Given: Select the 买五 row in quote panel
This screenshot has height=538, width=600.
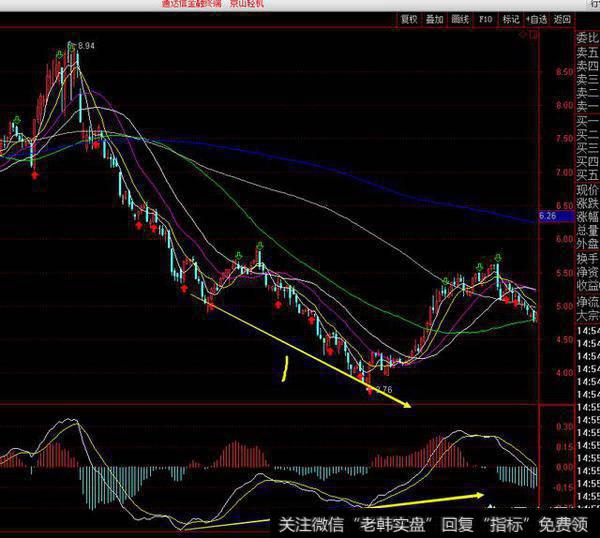Looking at the screenshot, I should coord(588,175).
